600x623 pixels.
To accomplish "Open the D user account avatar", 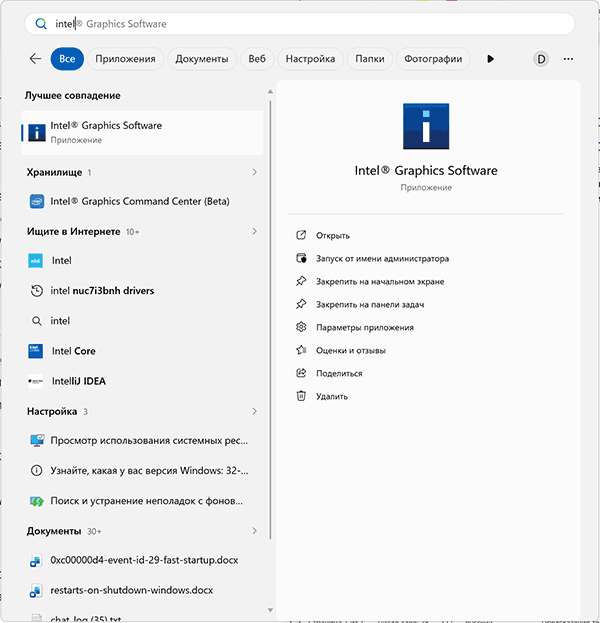I will (541, 59).
